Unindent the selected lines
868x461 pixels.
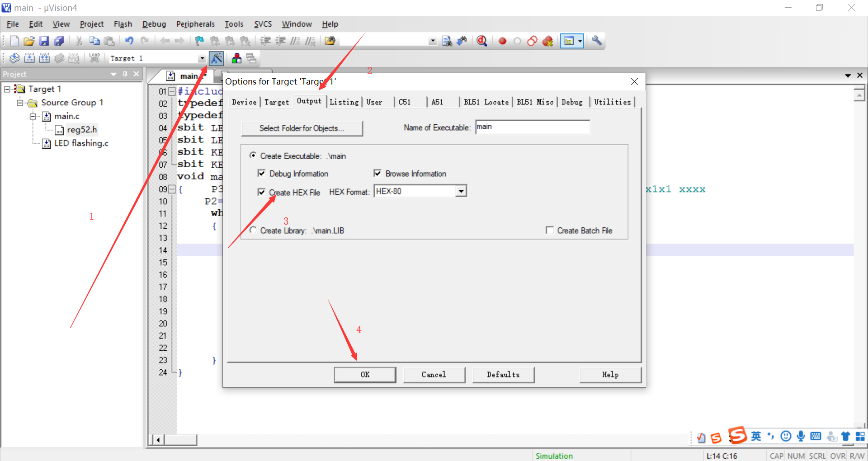(x=280, y=41)
